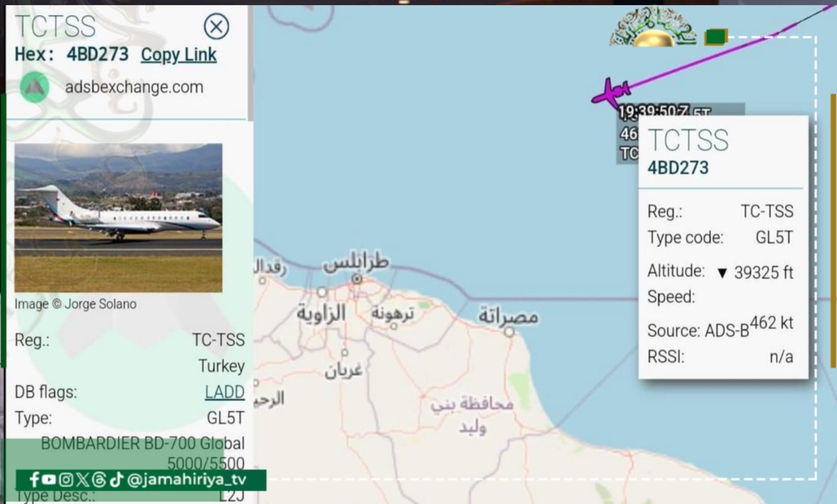Click the YouTube icon in the banner

(x=49, y=479)
